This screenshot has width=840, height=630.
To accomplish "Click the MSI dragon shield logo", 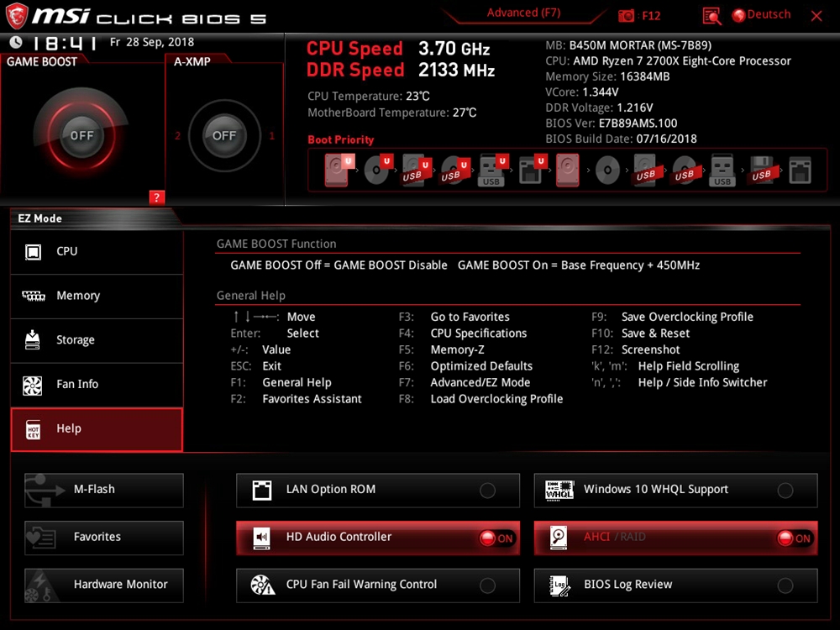I will coord(16,15).
